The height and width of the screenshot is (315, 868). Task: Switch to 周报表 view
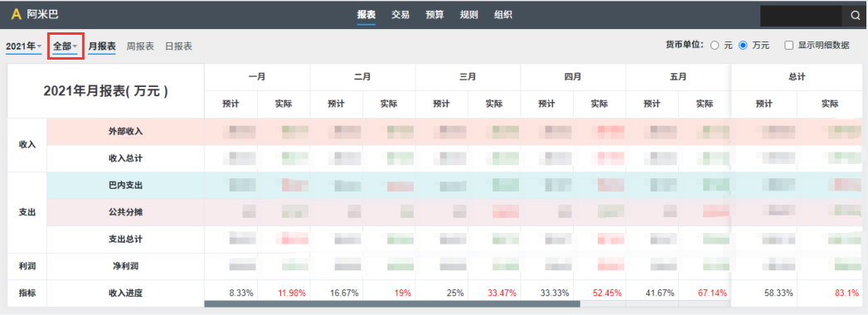click(141, 46)
